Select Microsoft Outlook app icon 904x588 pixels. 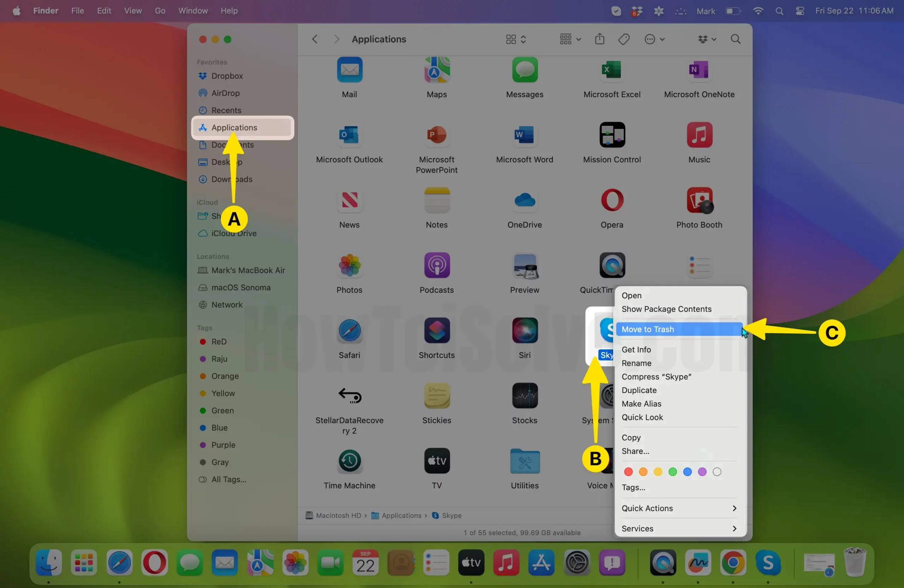350,135
